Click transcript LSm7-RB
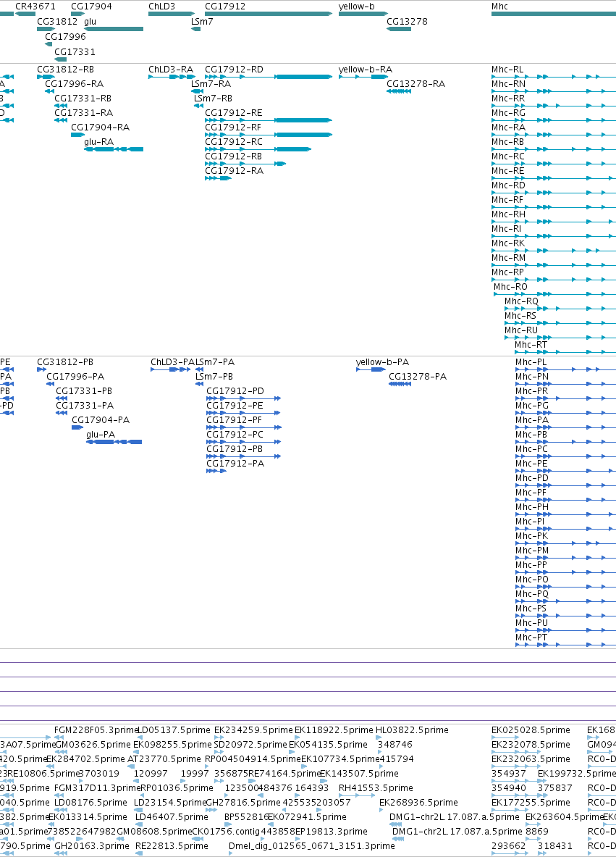Image resolution: width=616 pixels, height=857 pixels. click(213, 99)
